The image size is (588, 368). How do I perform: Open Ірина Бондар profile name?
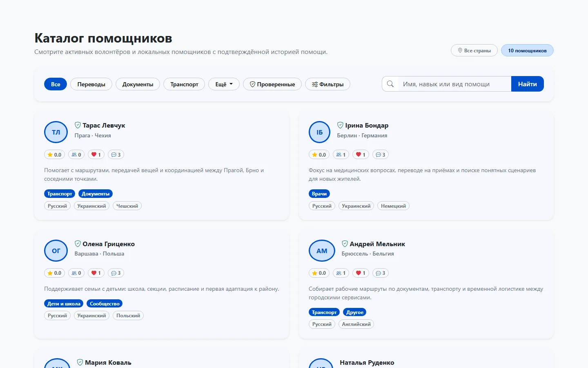[x=367, y=125]
